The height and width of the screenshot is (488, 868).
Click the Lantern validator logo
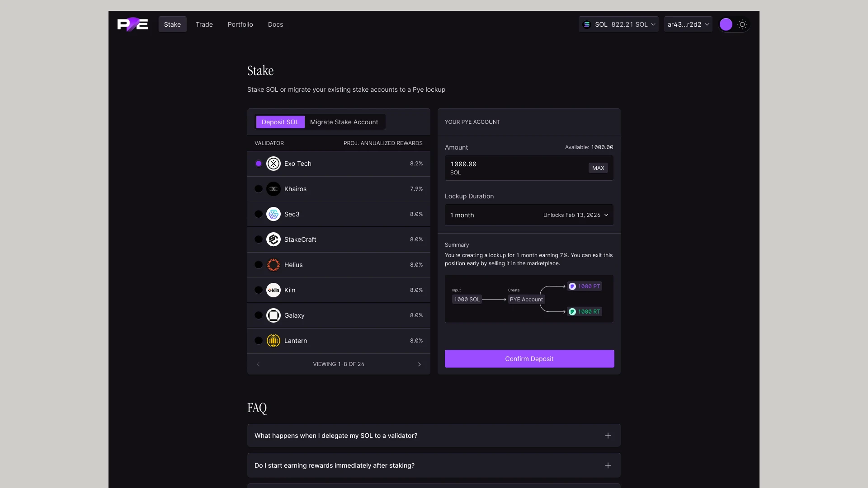point(274,341)
